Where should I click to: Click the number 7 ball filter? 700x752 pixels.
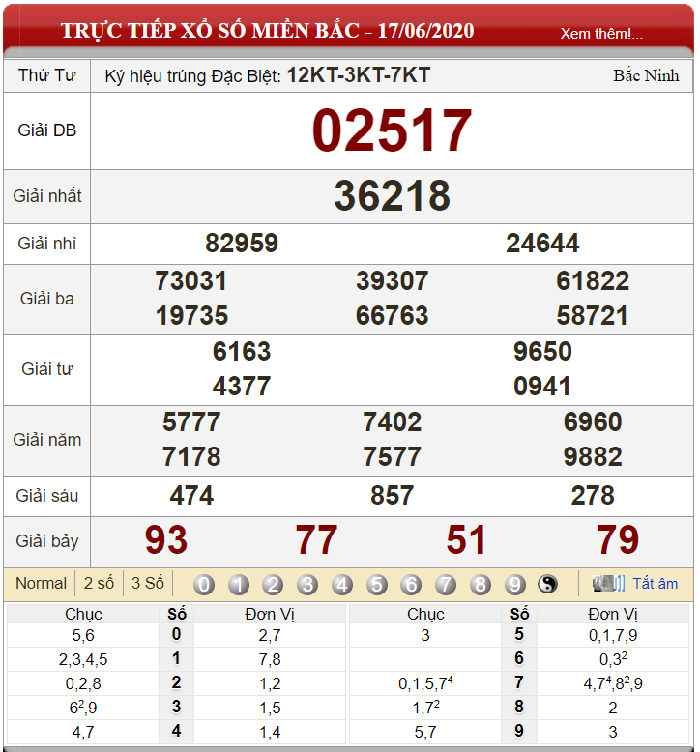pyautogui.click(x=446, y=585)
